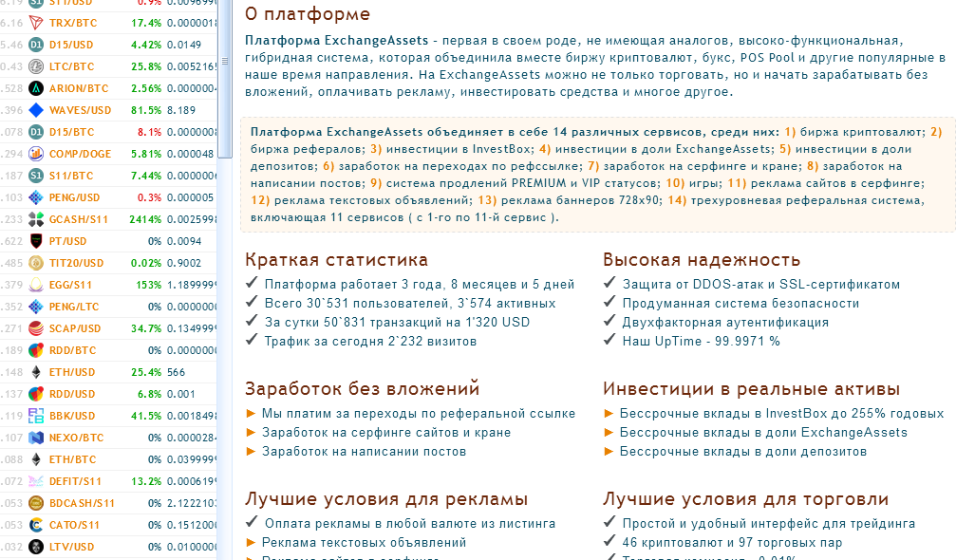Click the BDCASH/S11 coin icon
The image size is (956, 560).
pyautogui.click(x=36, y=503)
